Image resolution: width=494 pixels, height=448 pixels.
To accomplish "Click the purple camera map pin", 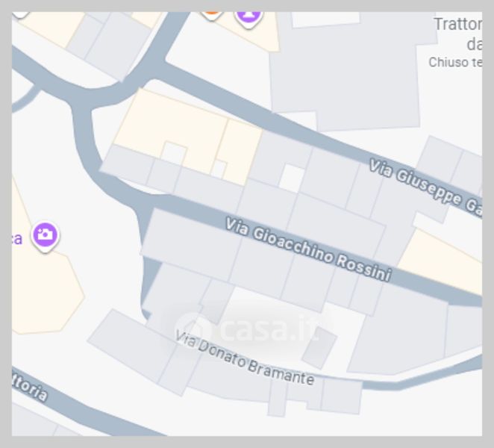I will (x=45, y=237).
